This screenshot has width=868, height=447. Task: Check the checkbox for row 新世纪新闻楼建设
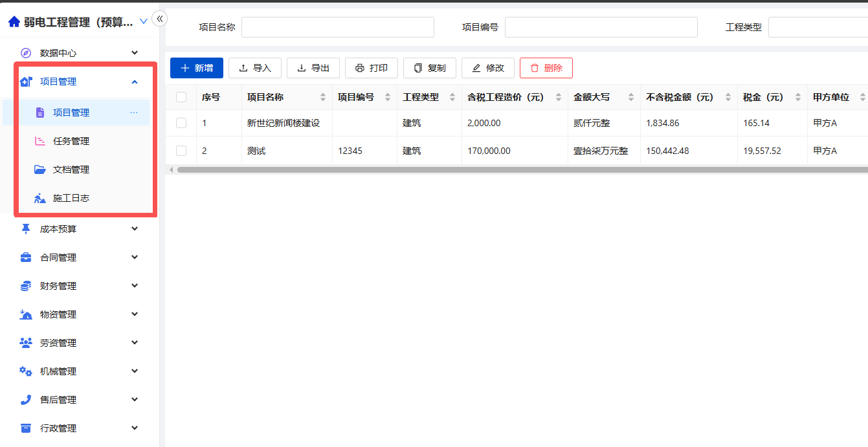click(x=181, y=122)
